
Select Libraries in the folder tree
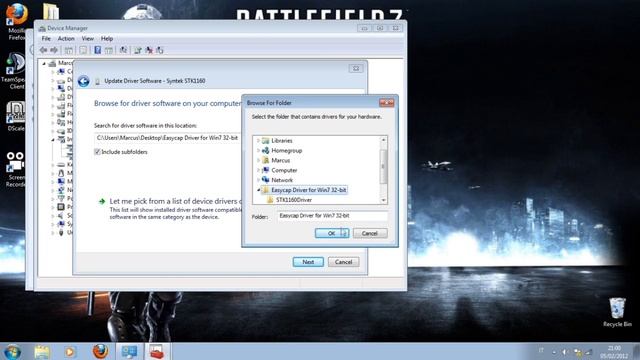(x=282, y=140)
